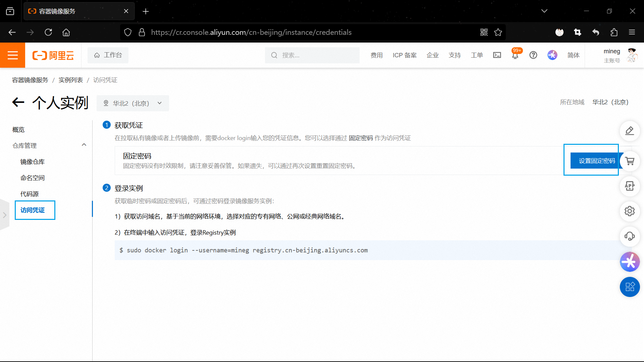Click the address bar URL
The height and width of the screenshot is (362, 644).
(251, 32)
